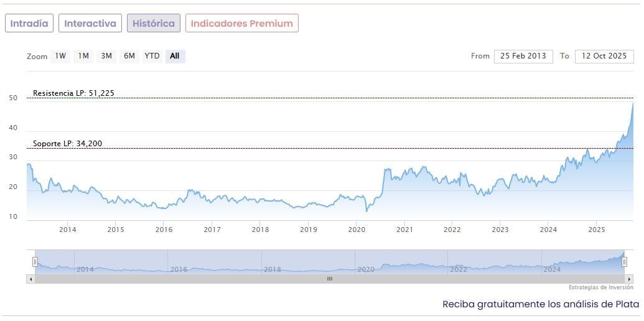Click 'Reciba gratuitamente los análisis de Plata'
The height and width of the screenshot is (321, 644).
point(540,304)
